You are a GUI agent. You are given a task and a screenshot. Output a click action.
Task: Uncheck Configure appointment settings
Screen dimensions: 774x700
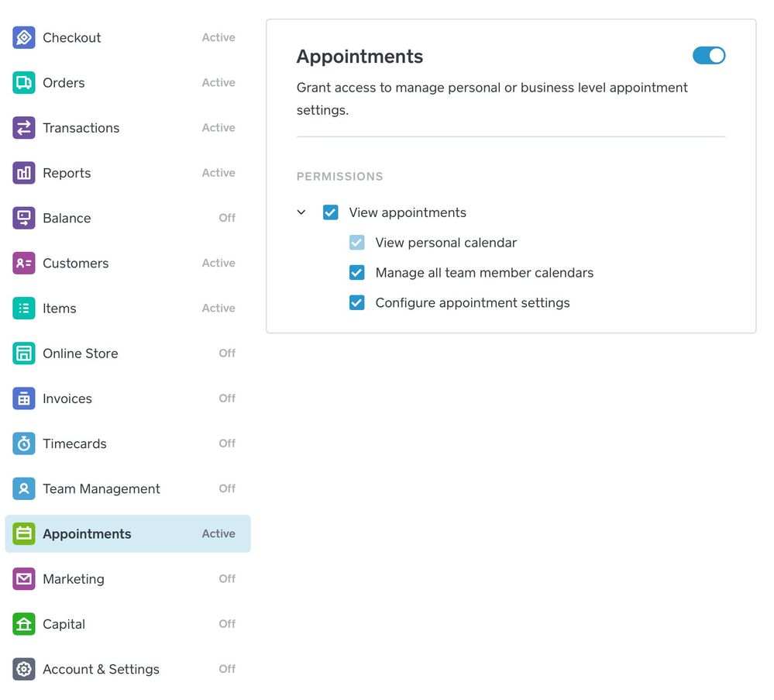pos(357,303)
